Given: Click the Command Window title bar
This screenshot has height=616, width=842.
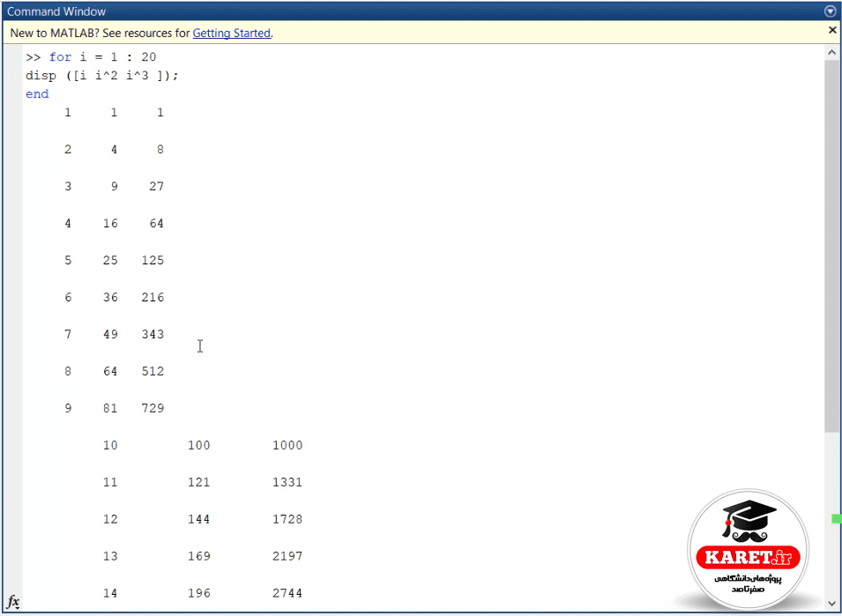Looking at the screenshot, I should pyautogui.click(x=421, y=11).
